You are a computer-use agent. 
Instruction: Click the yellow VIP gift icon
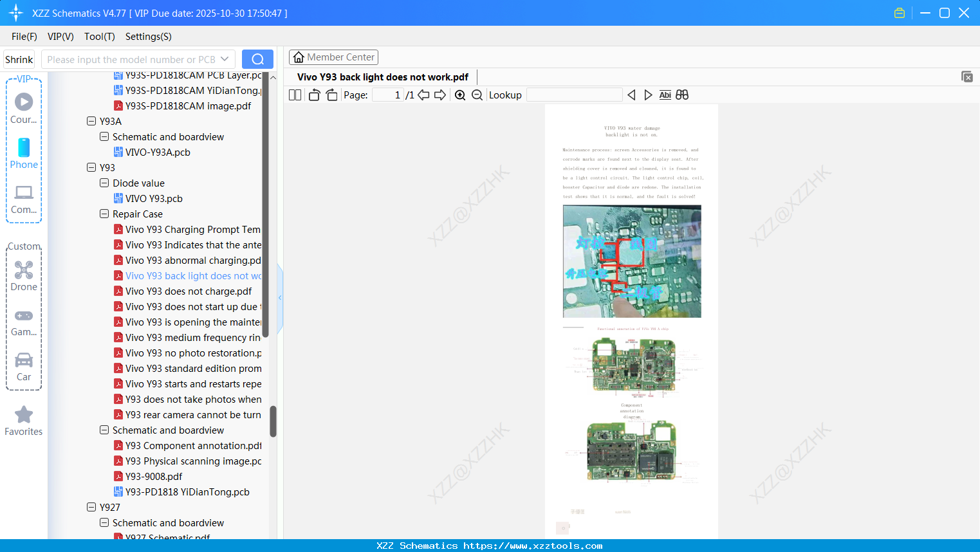pos(900,13)
